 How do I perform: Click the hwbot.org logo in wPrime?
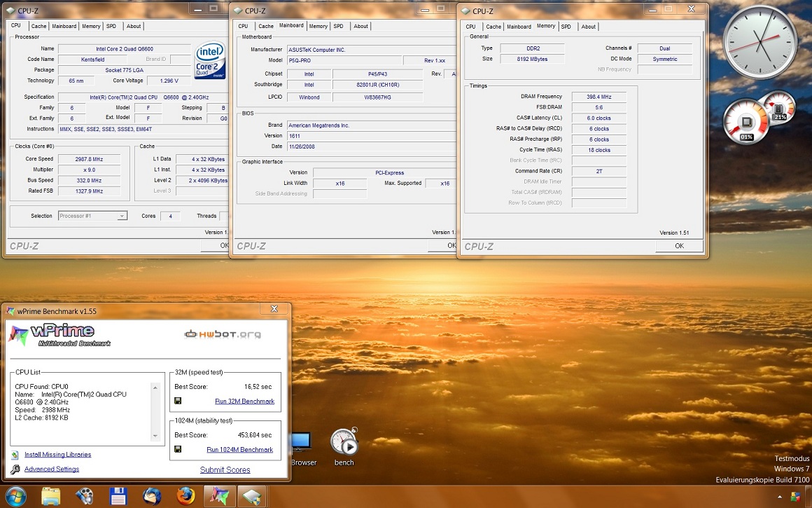222,334
